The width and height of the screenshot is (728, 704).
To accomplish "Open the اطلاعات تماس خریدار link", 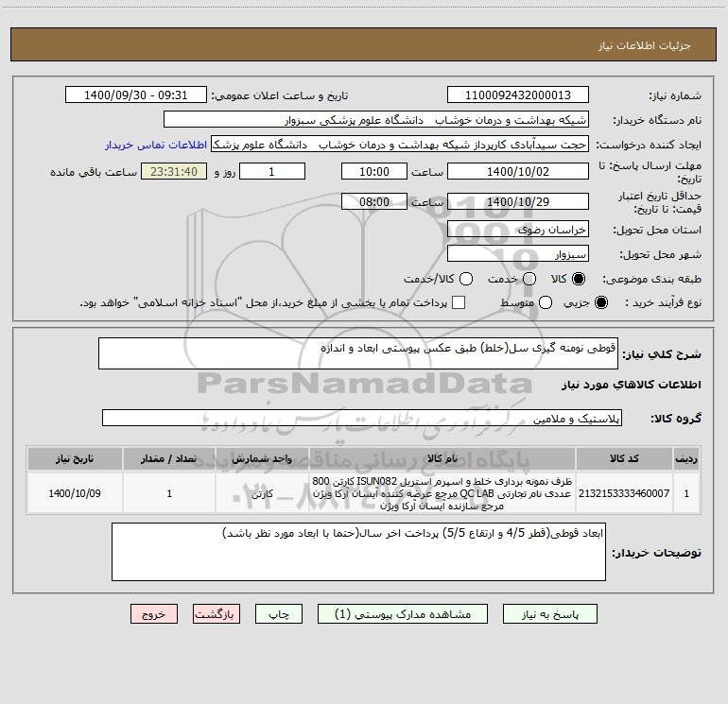I will point(156,145).
